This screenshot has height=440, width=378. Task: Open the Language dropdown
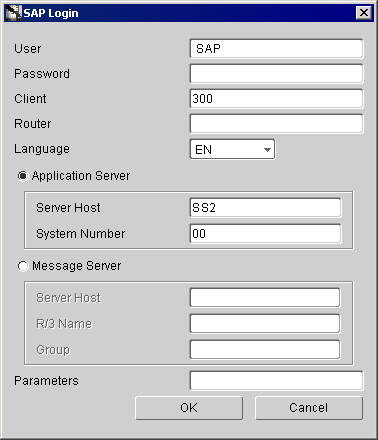tap(232, 149)
